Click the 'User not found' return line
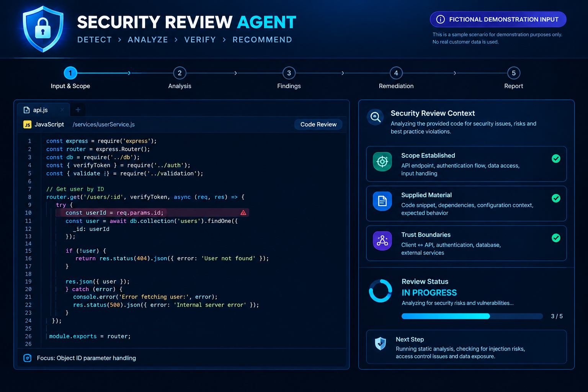This screenshot has height=392, width=588. [x=172, y=258]
